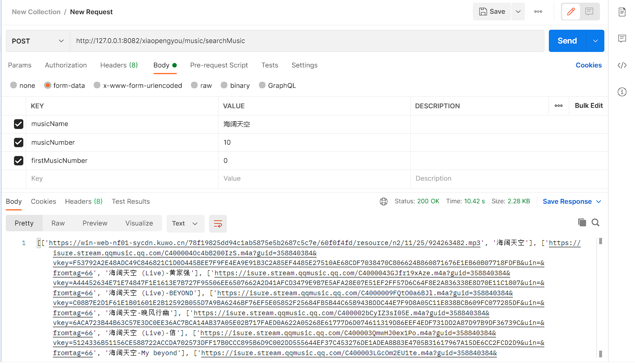Open the request info sidebar icon
This screenshot has height=364, width=635.
[x=622, y=92]
